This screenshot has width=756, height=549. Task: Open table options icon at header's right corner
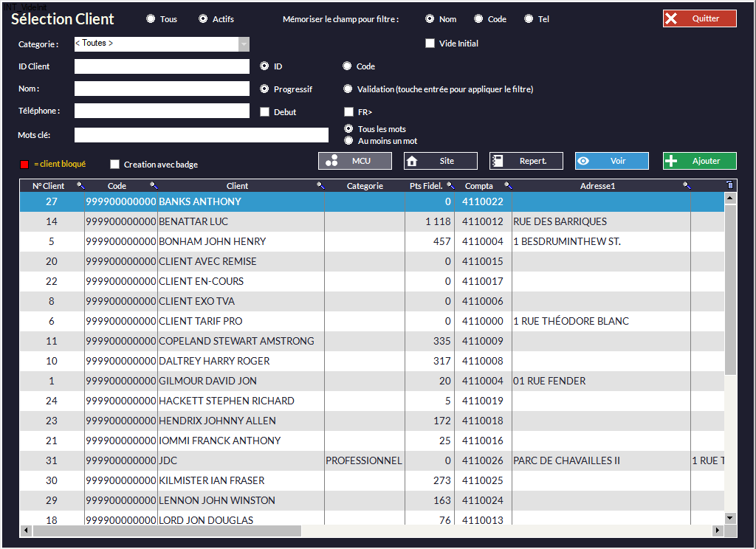pyautogui.click(x=730, y=186)
